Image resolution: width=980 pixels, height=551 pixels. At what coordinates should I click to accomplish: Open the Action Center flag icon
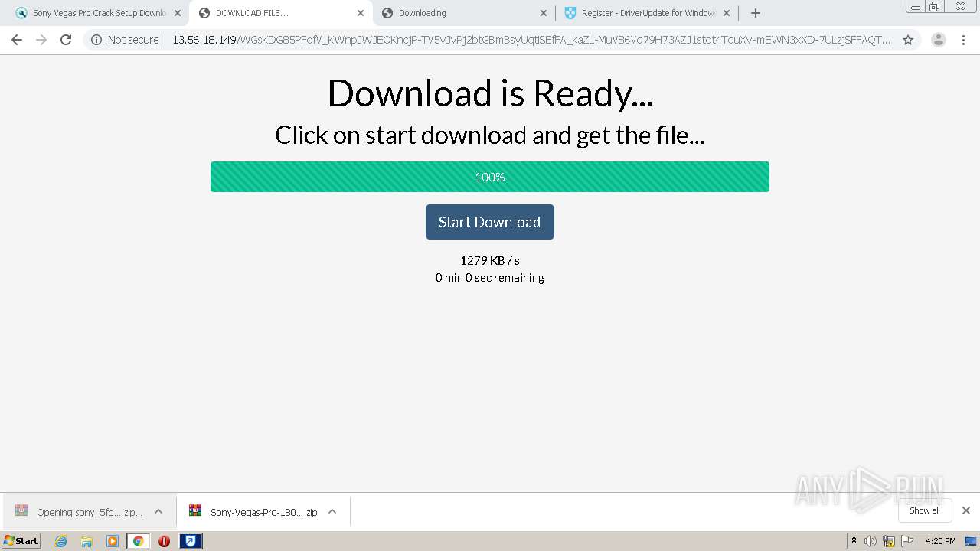pyautogui.click(x=907, y=541)
